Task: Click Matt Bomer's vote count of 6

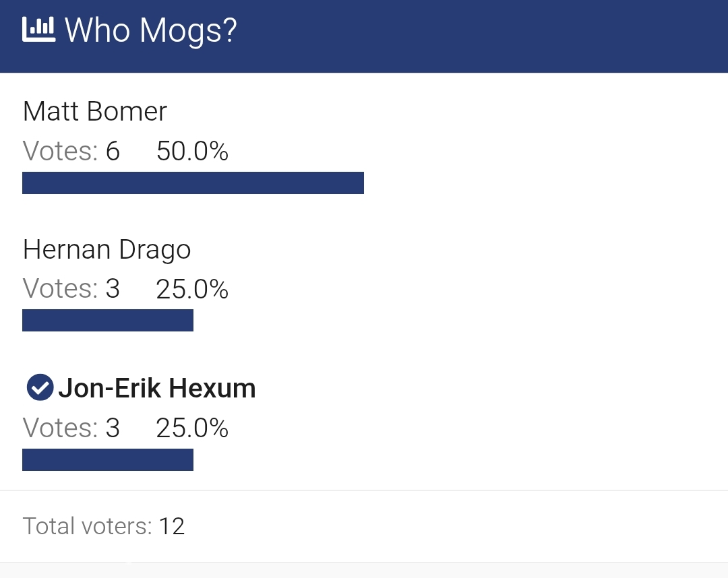Action: tap(113, 151)
